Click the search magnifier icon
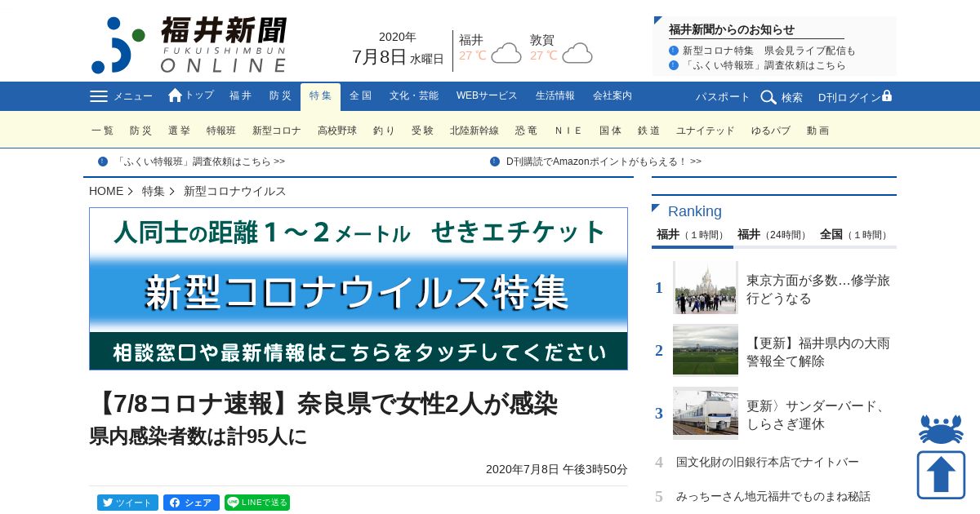The image size is (980, 514). coord(768,97)
